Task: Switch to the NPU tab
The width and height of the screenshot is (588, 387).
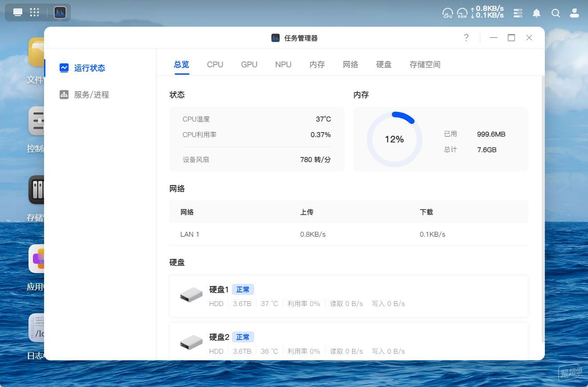Action: [283, 64]
